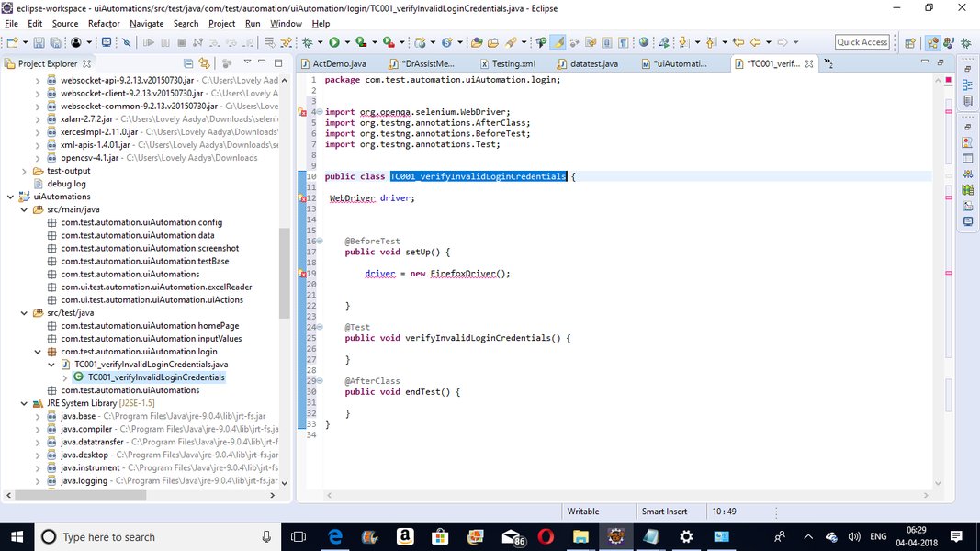Open the Navigate menu
This screenshot has height=551, width=980.
click(146, 24)
